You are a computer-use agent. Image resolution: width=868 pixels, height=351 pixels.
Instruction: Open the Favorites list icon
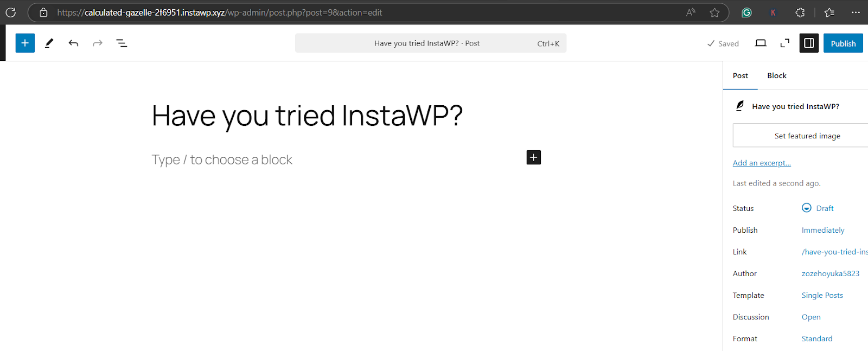point(829,12)
